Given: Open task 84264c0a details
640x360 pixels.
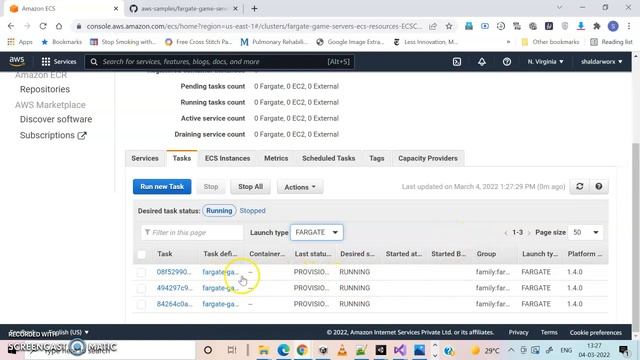Looking at the screenshot, I should (x=174, y=304).
